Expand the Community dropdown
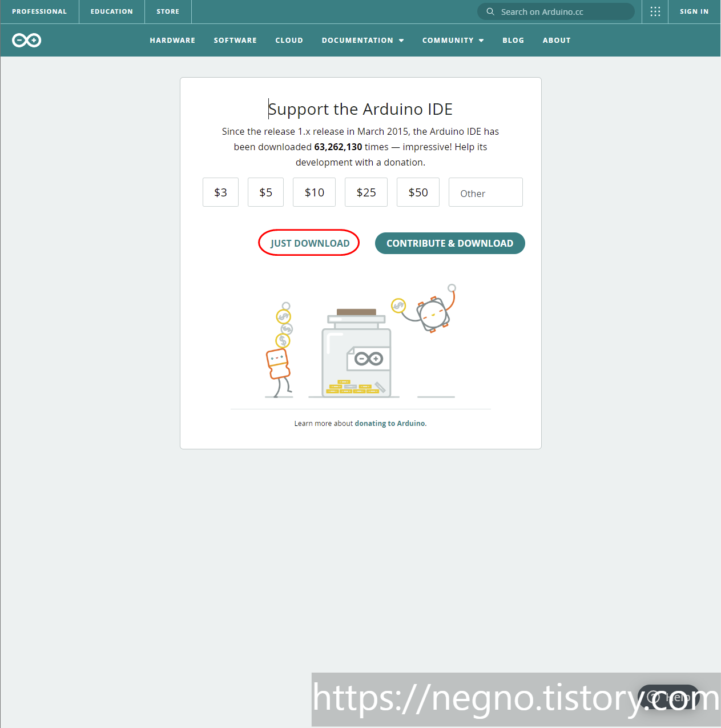This screenshot has height=728, width=721. (x=453, y=40)
